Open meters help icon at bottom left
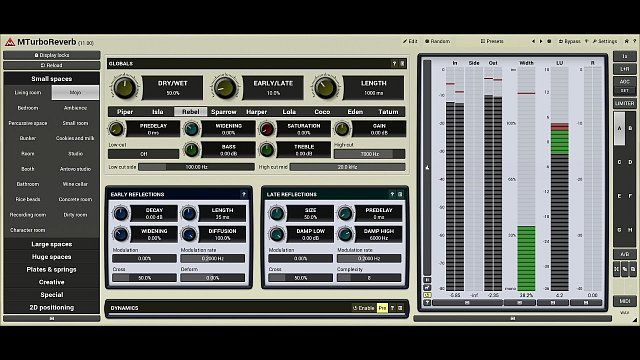 427,303
